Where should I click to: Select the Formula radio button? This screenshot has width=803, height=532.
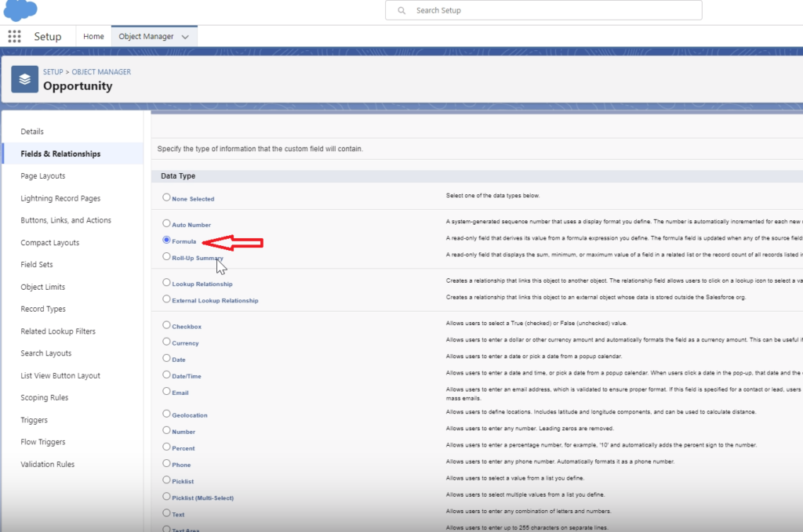click(166, 240)
